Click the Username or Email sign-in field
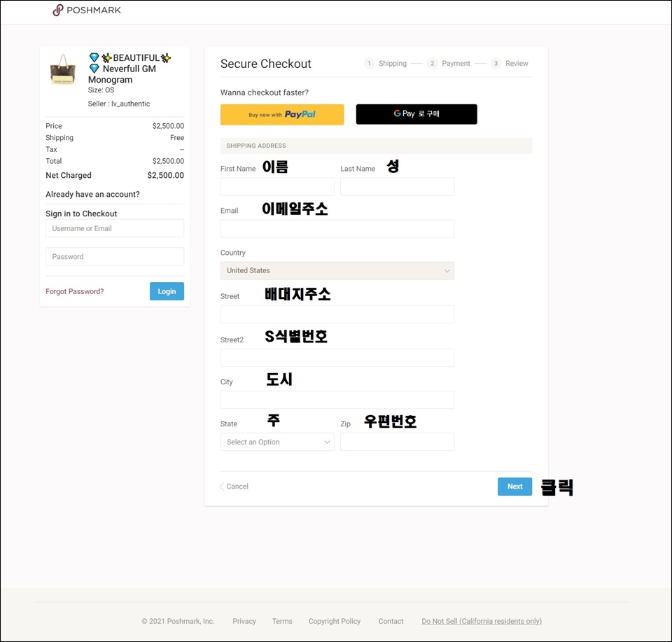This screenshot has width=672, height=642. point(115,228)
